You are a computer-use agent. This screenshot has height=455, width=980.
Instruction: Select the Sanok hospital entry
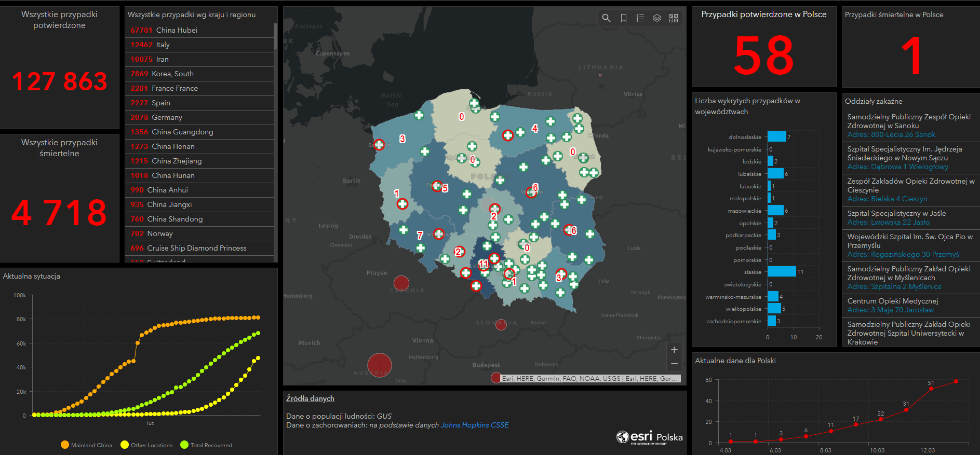pyautogui.click(x=909, y=126)
